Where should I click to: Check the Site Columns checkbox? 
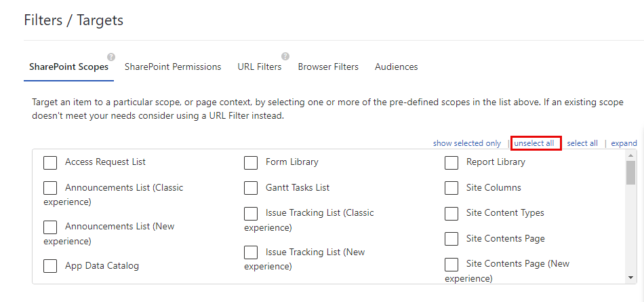tap(451, 188)
